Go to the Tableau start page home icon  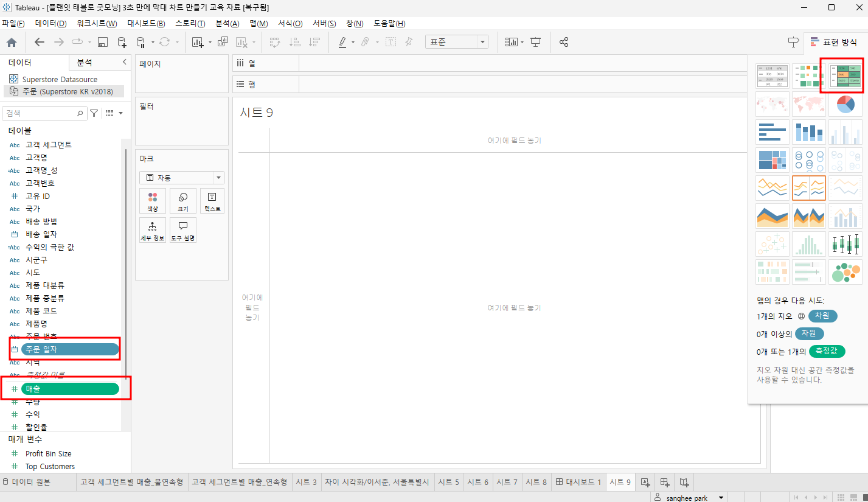point(12,42)
